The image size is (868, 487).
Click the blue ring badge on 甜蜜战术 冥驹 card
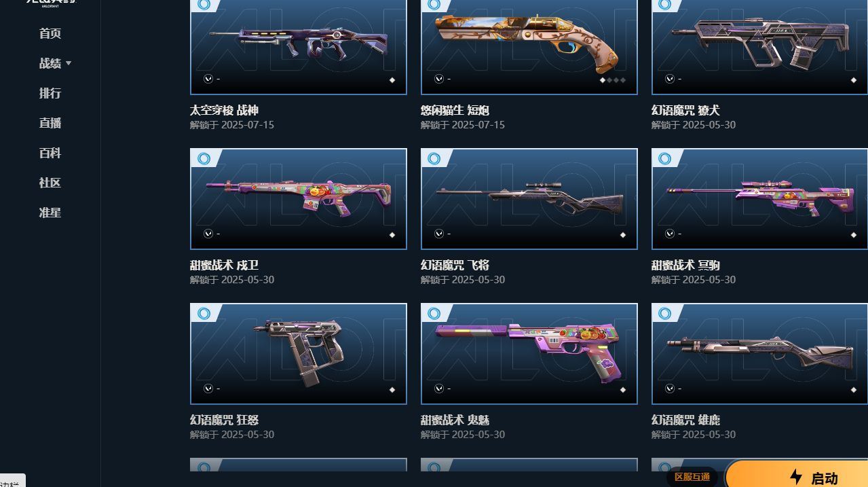point(665,159)
